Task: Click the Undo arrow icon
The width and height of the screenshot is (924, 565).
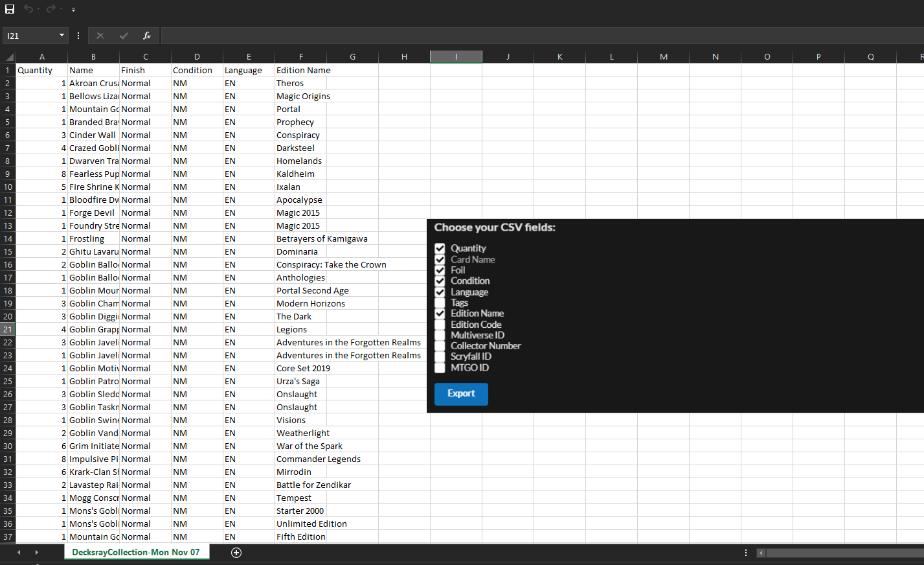Action: coord(28,9)
